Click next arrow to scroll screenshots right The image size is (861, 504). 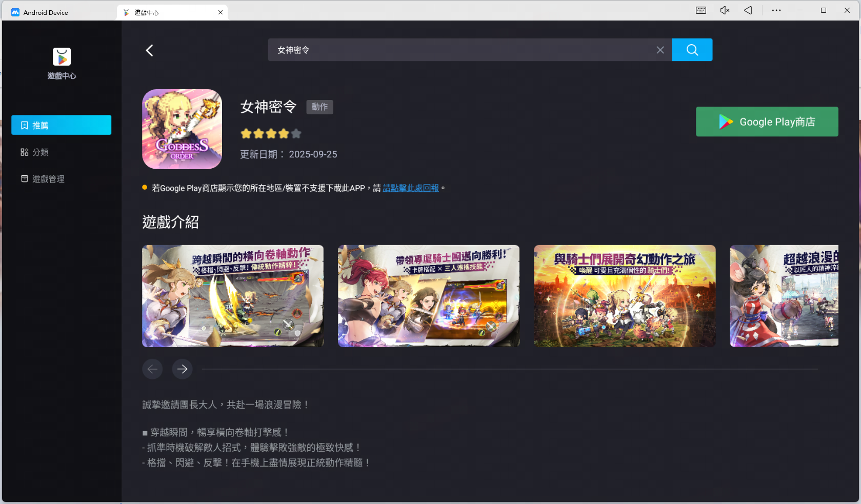pyautogui.click(x=182, y=369)
